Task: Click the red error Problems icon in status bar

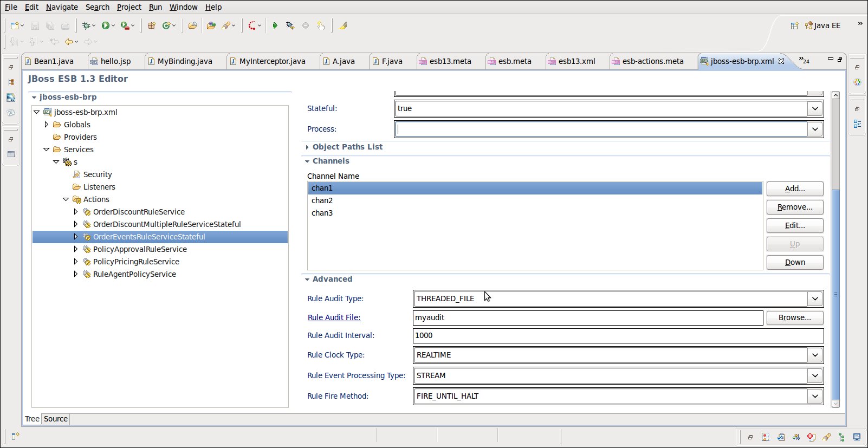Action: pos(811,437)
